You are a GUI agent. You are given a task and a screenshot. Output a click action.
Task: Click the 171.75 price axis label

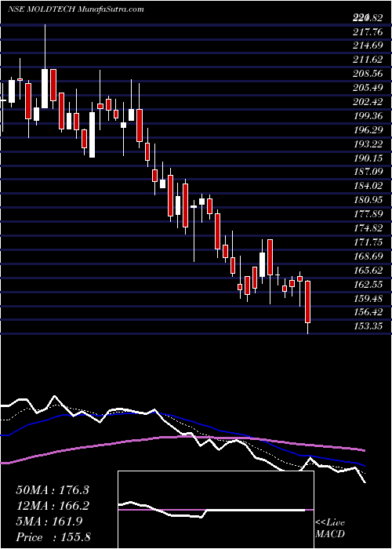[x=368, y=242]
